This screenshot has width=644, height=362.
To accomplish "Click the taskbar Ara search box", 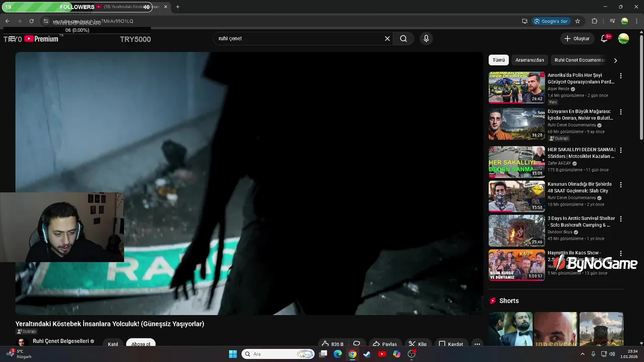I will point(278,354).
